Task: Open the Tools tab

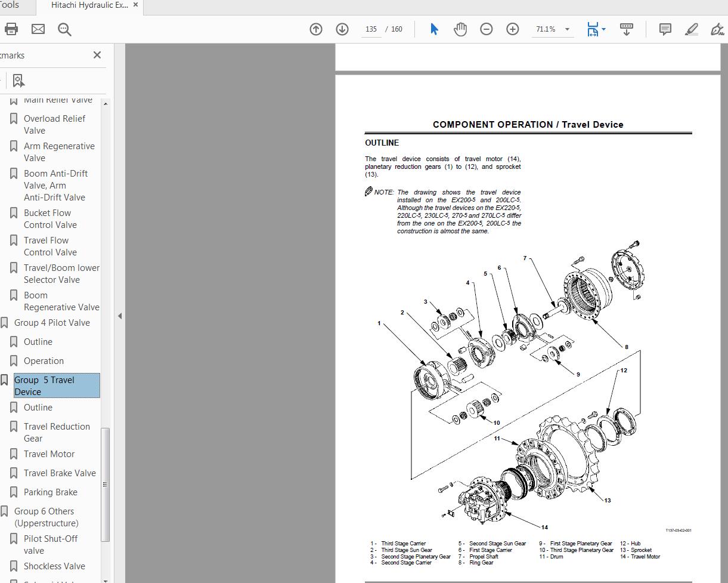Action: click(10, 5)
